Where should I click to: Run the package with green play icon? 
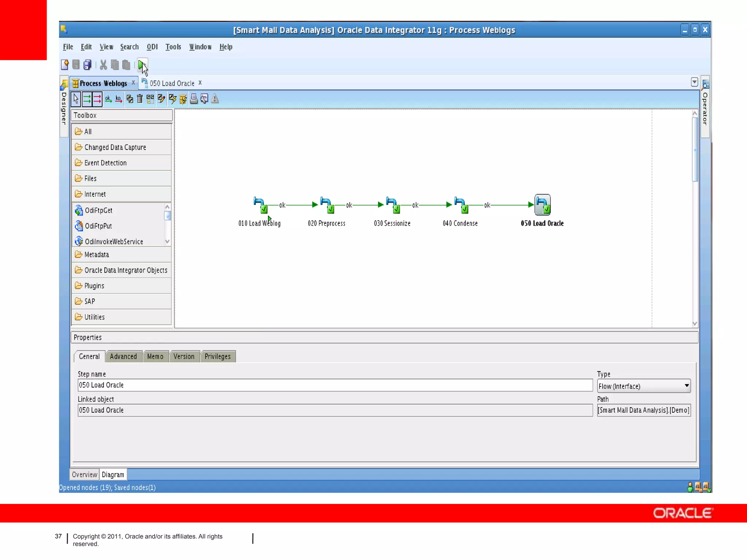pos(142,65)
